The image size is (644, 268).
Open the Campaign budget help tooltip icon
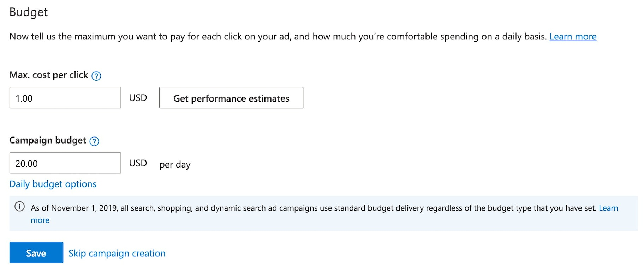pyautogui.click(x=94, y=141)
